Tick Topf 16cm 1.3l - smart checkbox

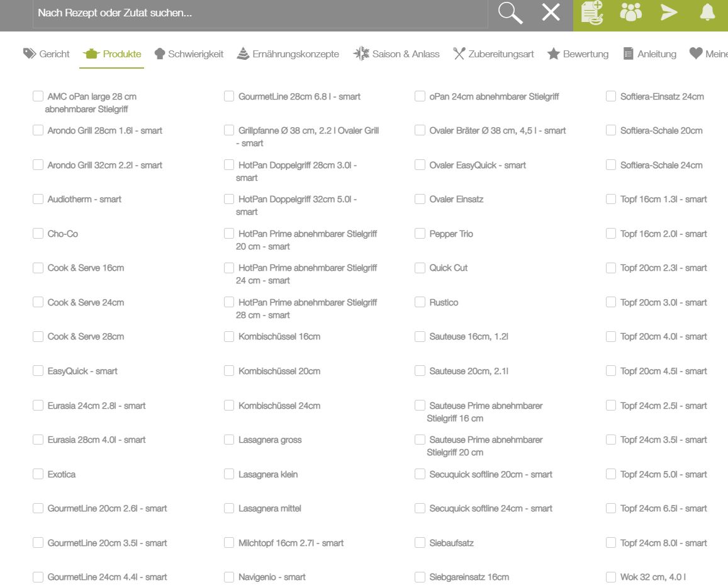[x=611, y=199]
